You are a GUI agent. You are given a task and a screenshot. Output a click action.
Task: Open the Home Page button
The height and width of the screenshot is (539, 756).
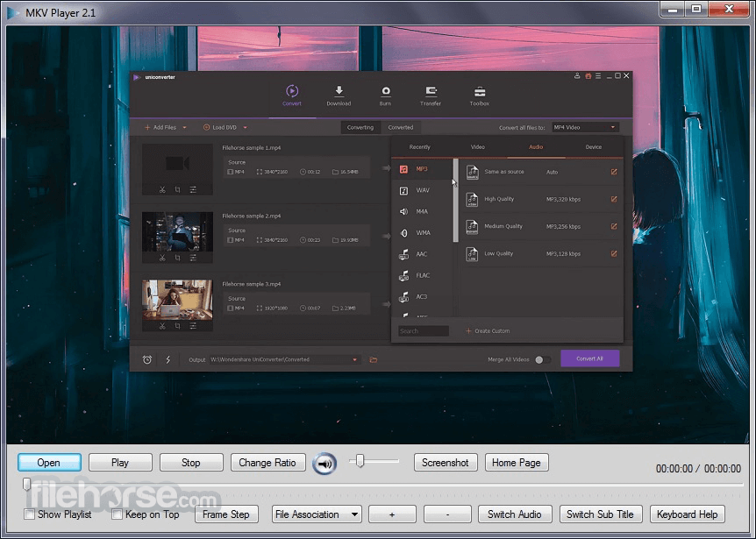[x=517, y=463]
